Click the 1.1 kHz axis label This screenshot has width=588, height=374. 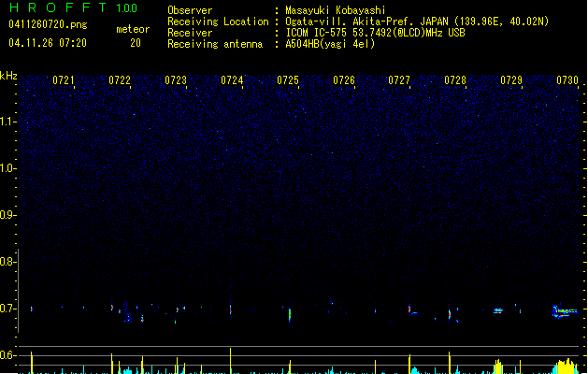coord(7,122)
